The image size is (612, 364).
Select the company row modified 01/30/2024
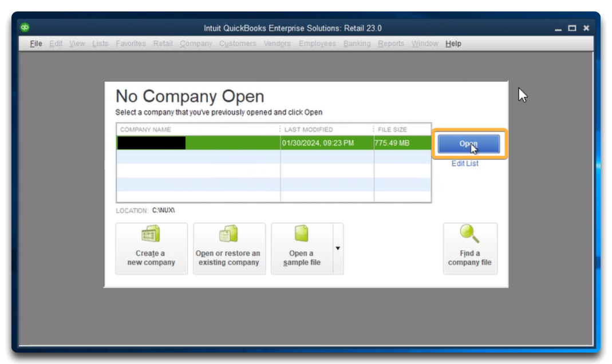click(274, 143)
